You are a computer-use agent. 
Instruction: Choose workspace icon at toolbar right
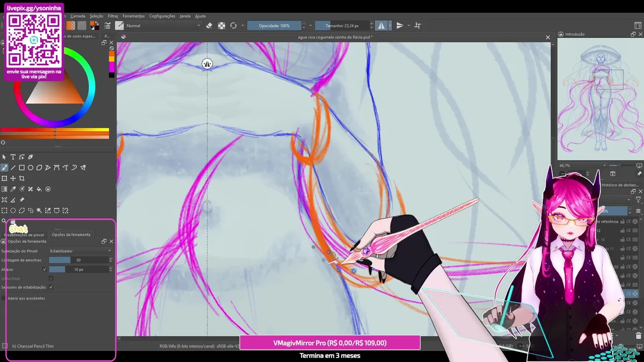(638, 26)
